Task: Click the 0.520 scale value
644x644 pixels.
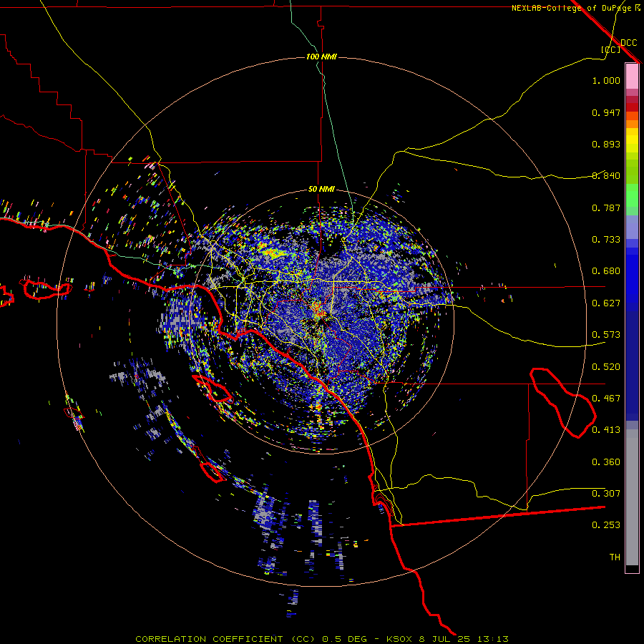Action: pos(606,367)
